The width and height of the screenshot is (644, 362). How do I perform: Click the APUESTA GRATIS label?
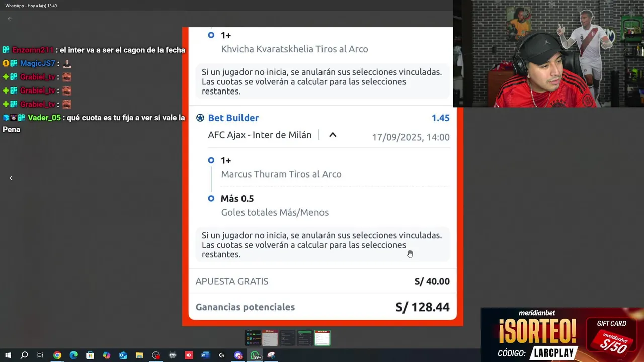(x=232, y=281)
